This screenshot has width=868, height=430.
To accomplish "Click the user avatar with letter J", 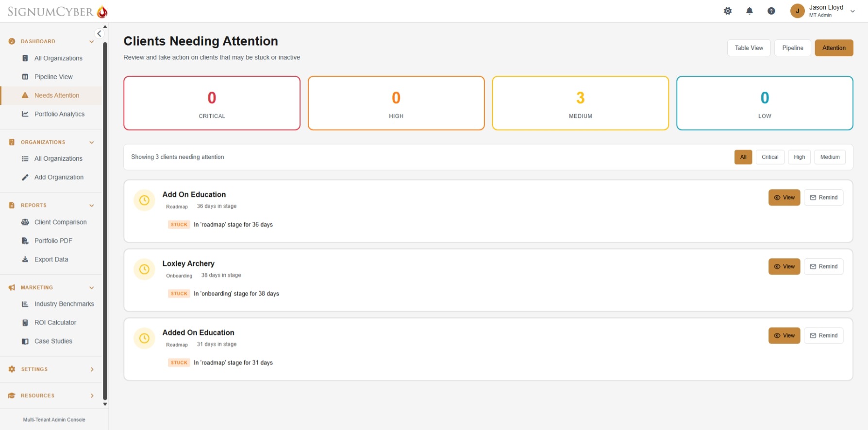I will pyautogui.click(x=797, y=11).
